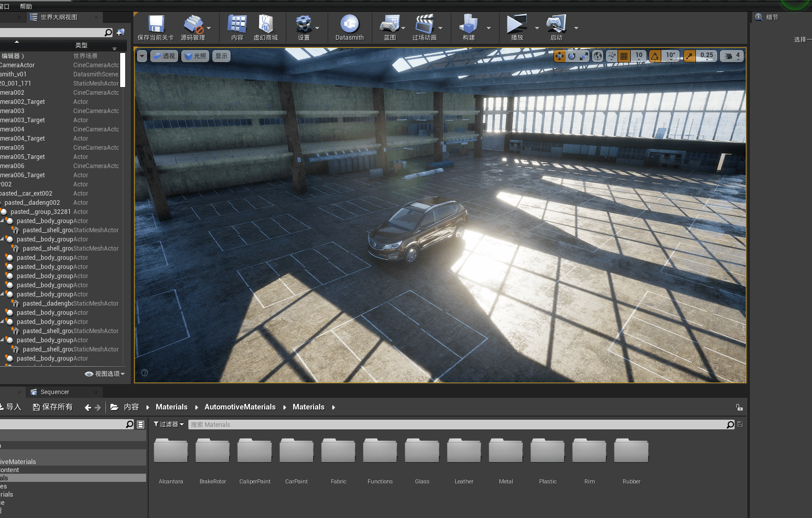The height and width of the screenshot is (518, 812).
Task: Click the Import button
Action: pyautogui.click(x=10, y=407)
